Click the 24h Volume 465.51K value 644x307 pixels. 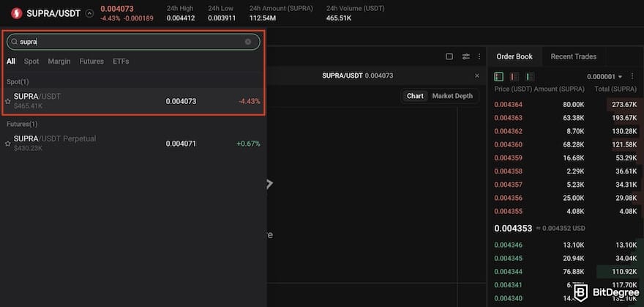[339, 18]
